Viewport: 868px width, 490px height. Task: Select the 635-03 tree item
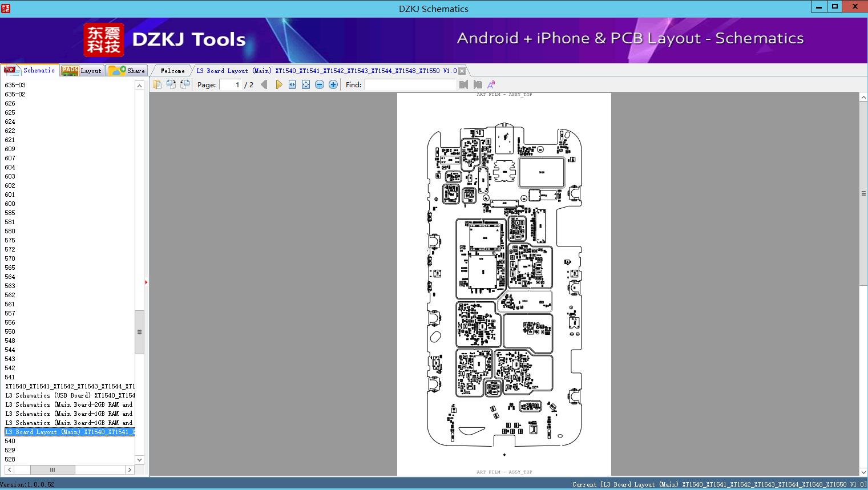(15, 85)
